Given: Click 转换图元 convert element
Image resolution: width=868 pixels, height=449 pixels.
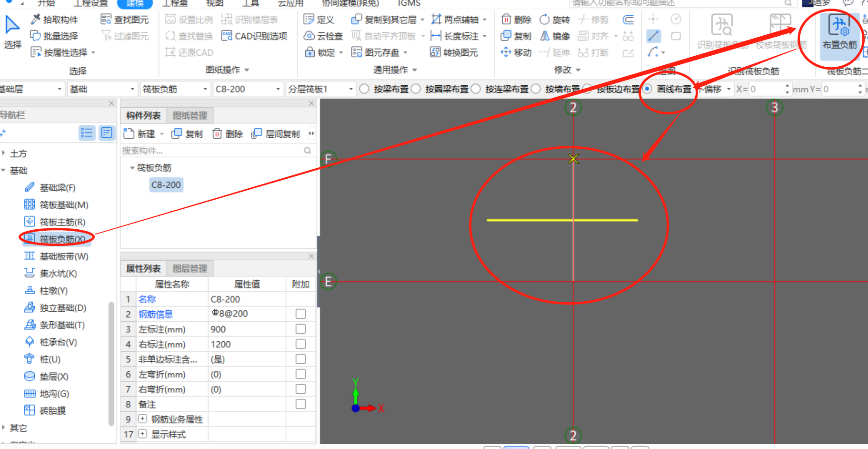Looking at the screenshot, I should tap(454, 52).
